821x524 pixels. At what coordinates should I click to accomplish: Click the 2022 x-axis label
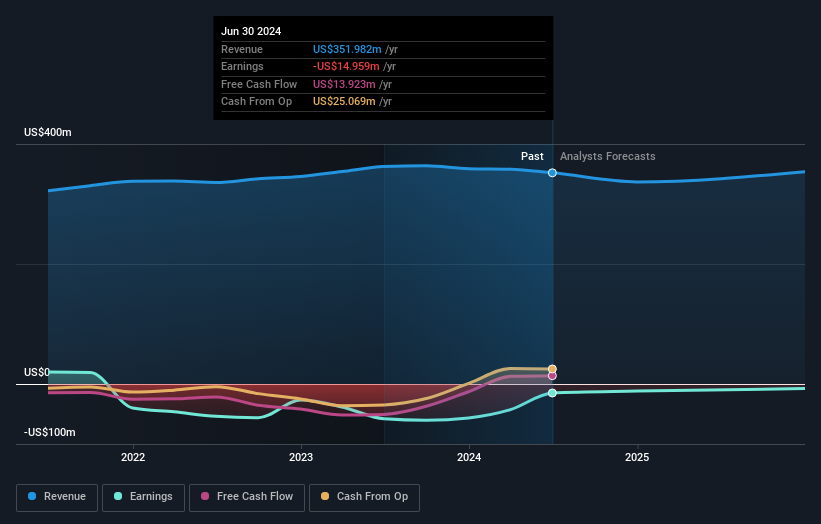click(133, 457)
